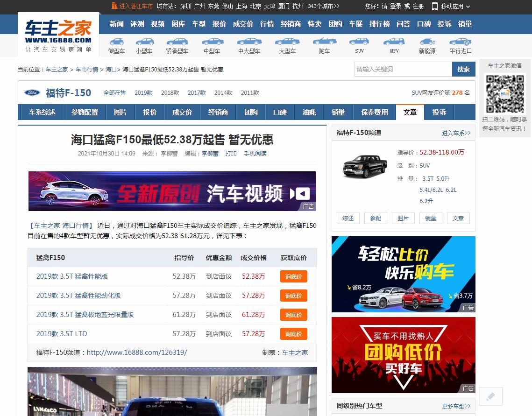This screenshot has height=416, width=532.
Task: Click the black F-150 truck thumbnail
Action: (x=365, y=166)
